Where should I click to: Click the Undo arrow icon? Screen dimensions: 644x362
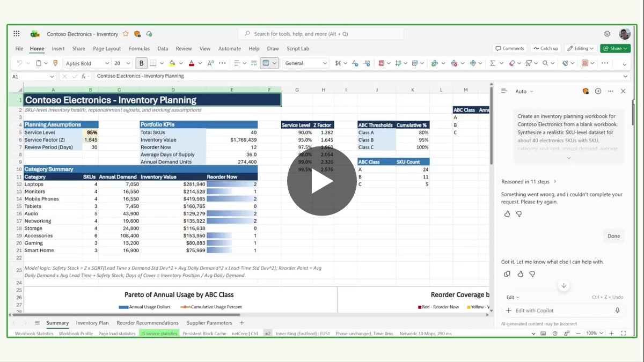coord(20,63)
